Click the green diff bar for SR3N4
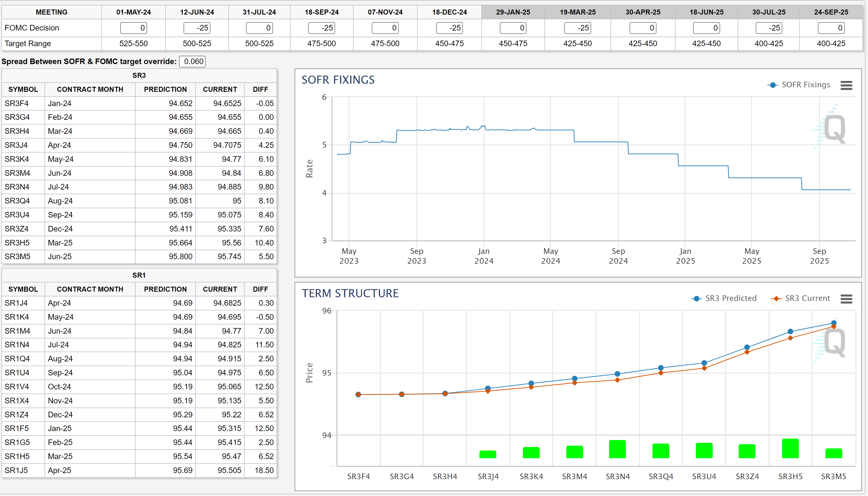 617,449
